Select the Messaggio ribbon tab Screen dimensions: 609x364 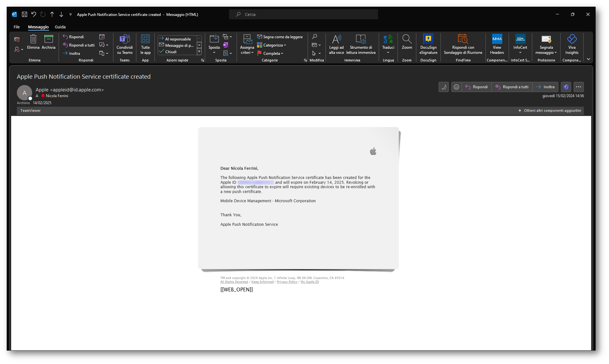click(x=38, y=27)
